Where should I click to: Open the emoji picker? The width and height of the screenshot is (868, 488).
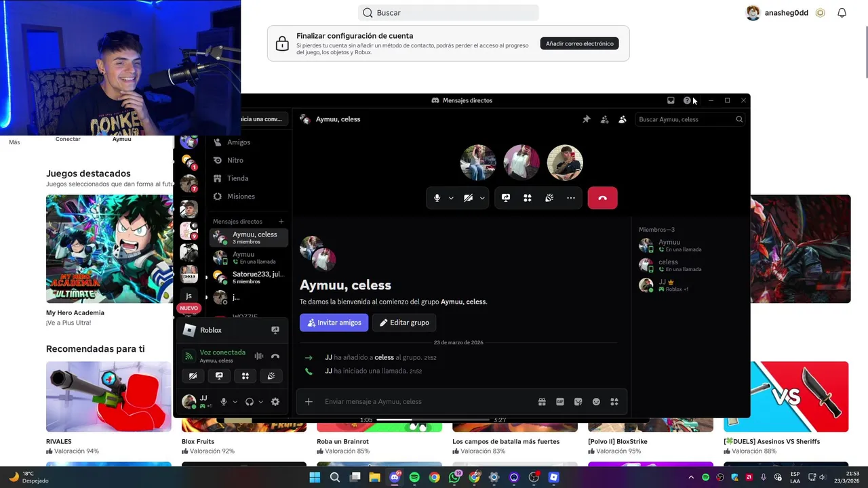pos(596,402)
